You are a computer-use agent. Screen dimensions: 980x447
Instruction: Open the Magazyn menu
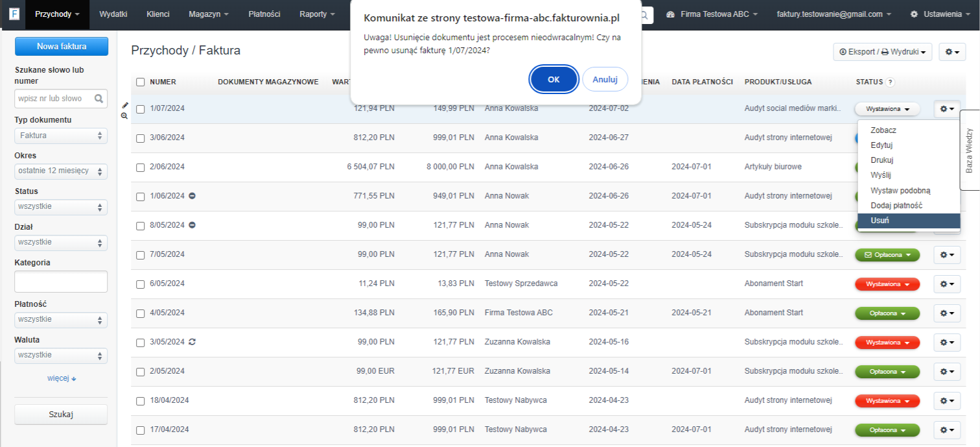(209, 14)
